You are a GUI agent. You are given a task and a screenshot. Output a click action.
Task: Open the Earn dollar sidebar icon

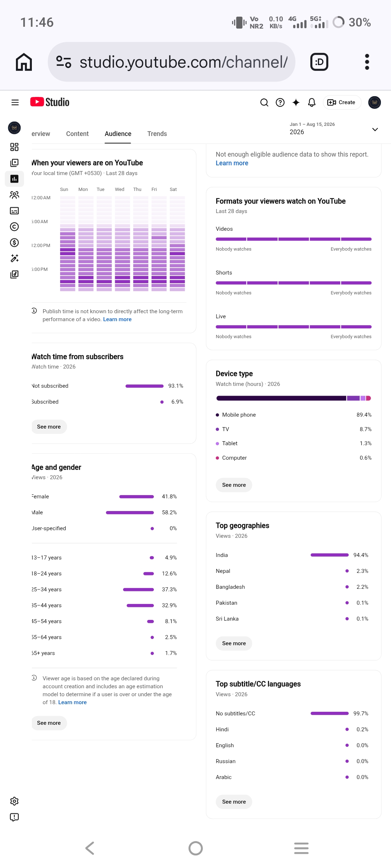click(14, 242)
